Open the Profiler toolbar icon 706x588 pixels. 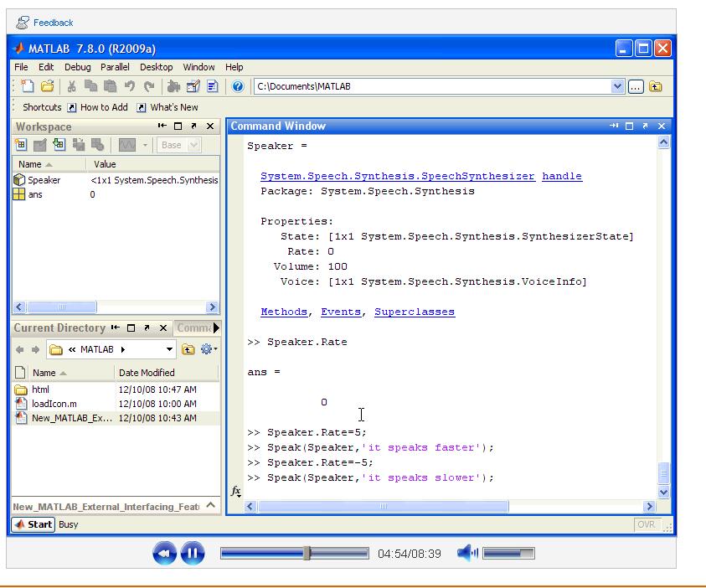click(x=213, y=86)
